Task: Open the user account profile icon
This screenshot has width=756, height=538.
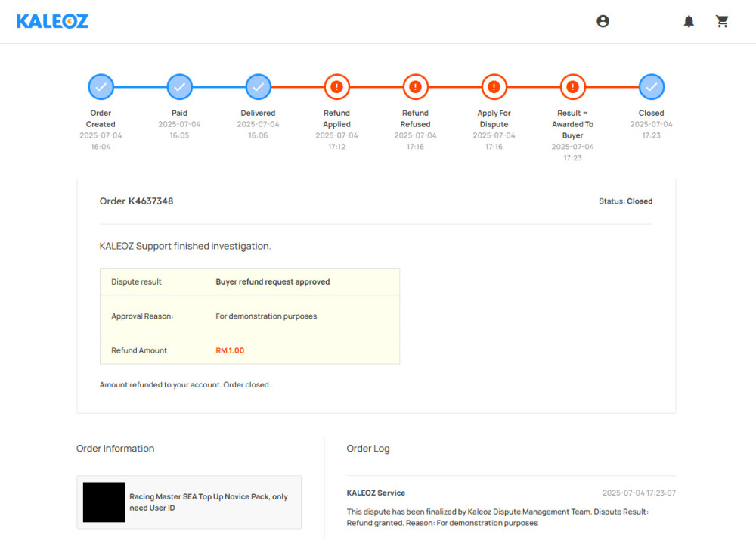Action: [x=603, y=21]
